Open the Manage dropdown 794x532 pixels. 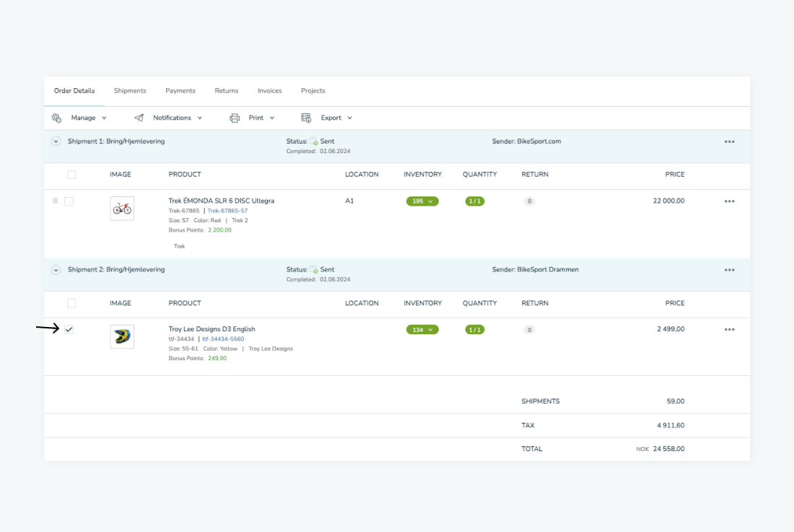tap(89, 118)
